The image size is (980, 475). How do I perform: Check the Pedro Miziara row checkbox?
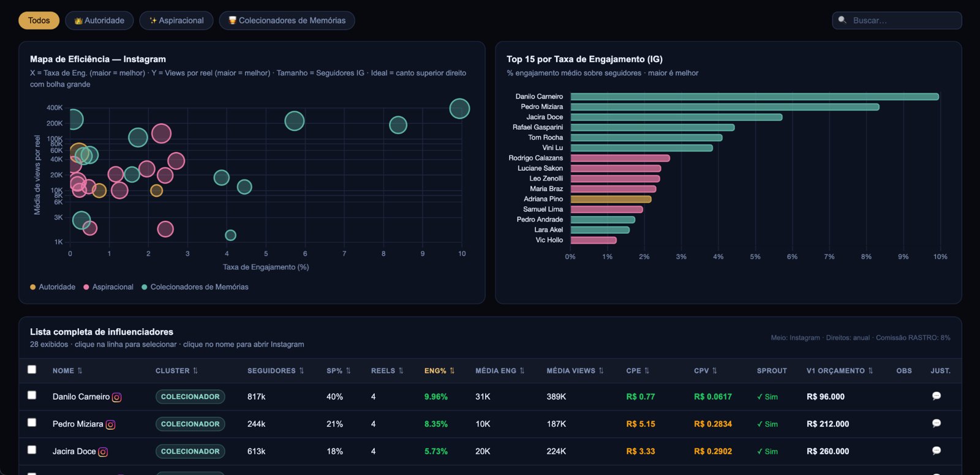pyautogui.click(x=32, y=422)
